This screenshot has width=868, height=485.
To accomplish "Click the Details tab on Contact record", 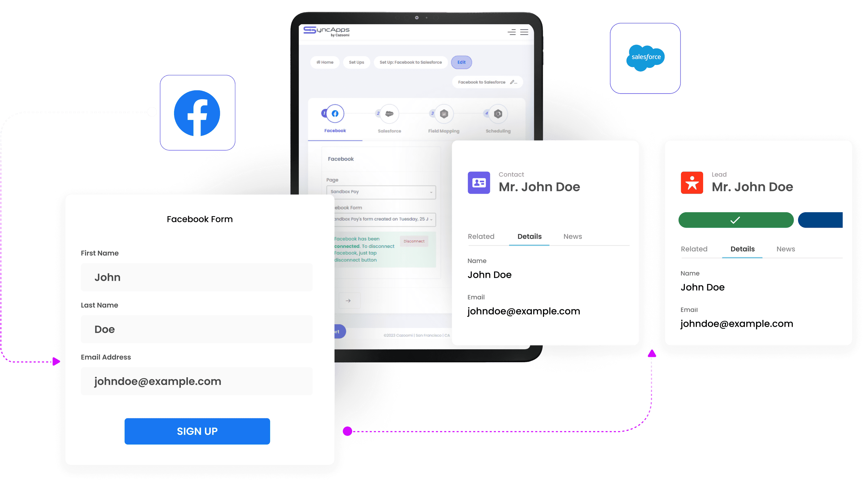I will click(x=529, y=236).
